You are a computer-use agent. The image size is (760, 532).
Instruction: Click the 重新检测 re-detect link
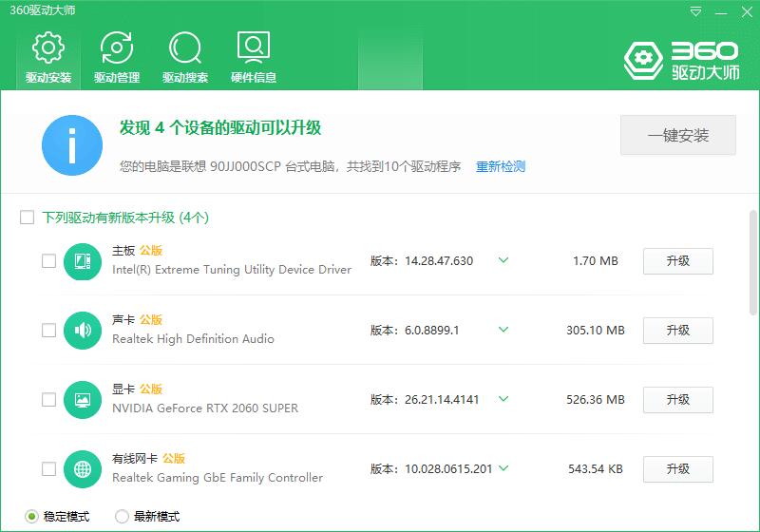click(501, 167)
